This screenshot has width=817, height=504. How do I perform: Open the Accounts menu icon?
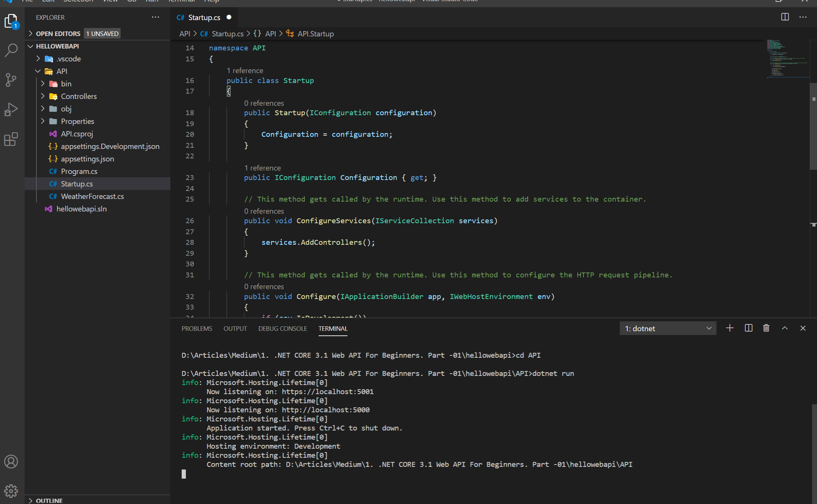[x=11, y=462]
